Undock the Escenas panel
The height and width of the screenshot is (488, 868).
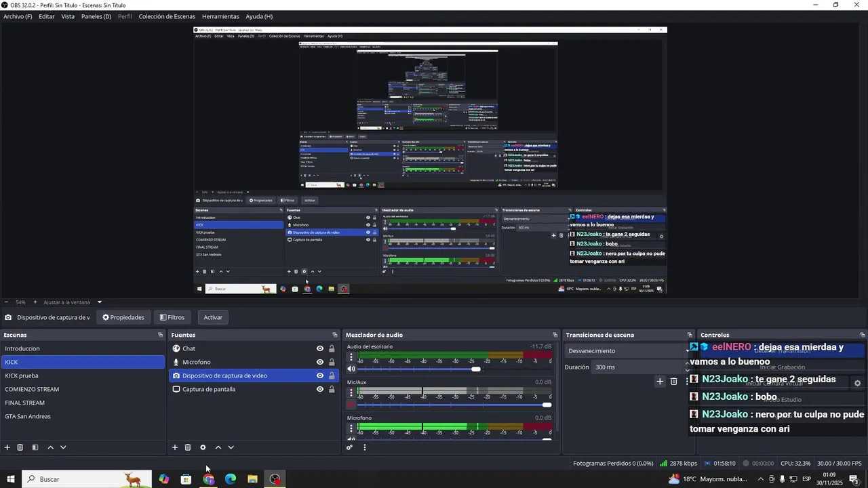161,335
